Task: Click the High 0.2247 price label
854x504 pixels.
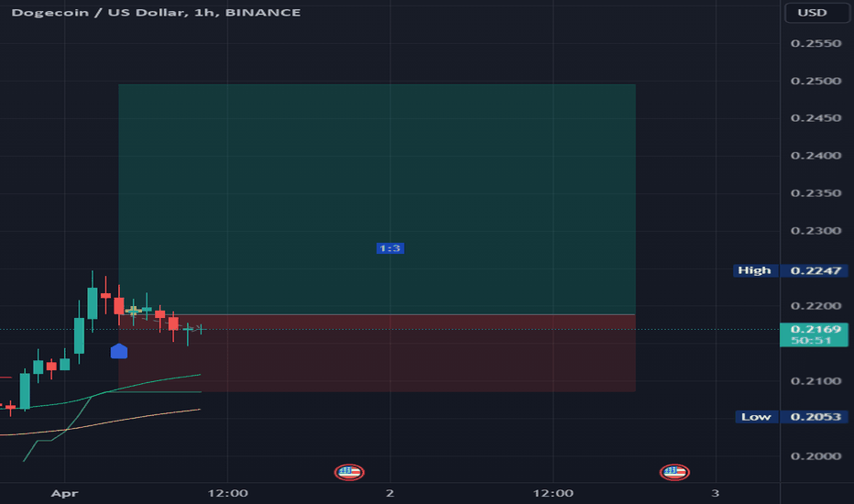Action: pyautogui.click(x=790, y=271)
